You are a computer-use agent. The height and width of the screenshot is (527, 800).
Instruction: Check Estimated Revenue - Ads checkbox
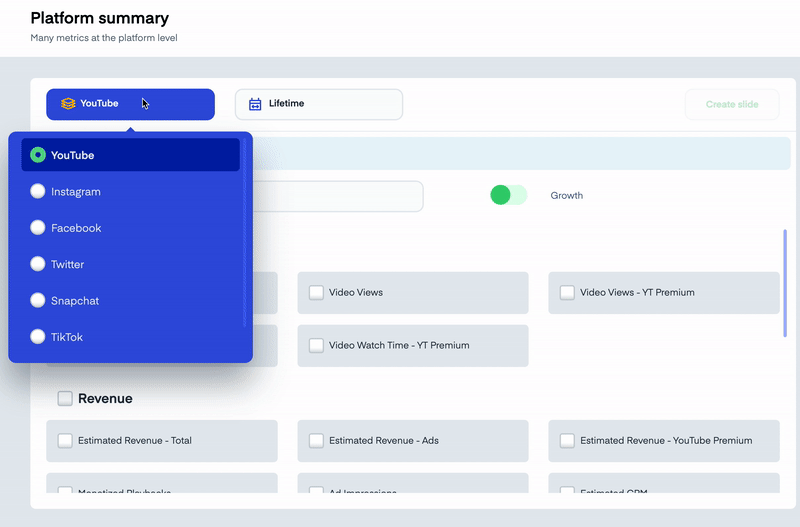(x=316, y=441)
